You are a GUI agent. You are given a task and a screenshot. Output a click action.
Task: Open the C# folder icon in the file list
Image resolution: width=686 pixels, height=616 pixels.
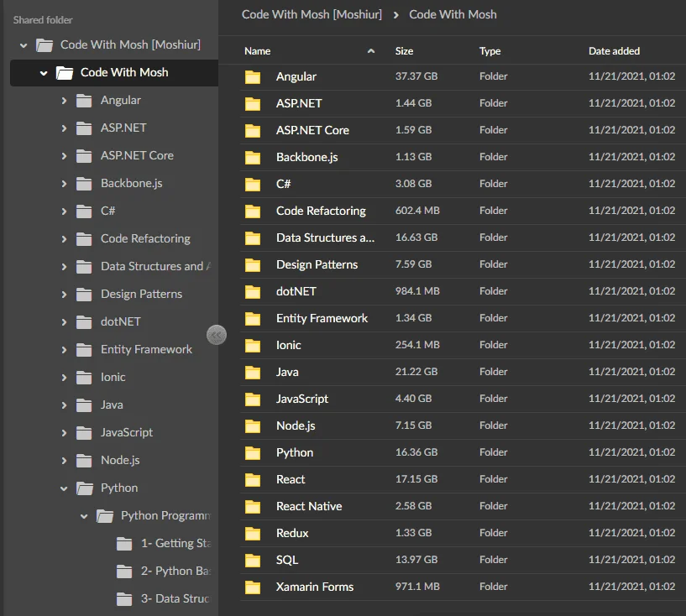(253, 185)
